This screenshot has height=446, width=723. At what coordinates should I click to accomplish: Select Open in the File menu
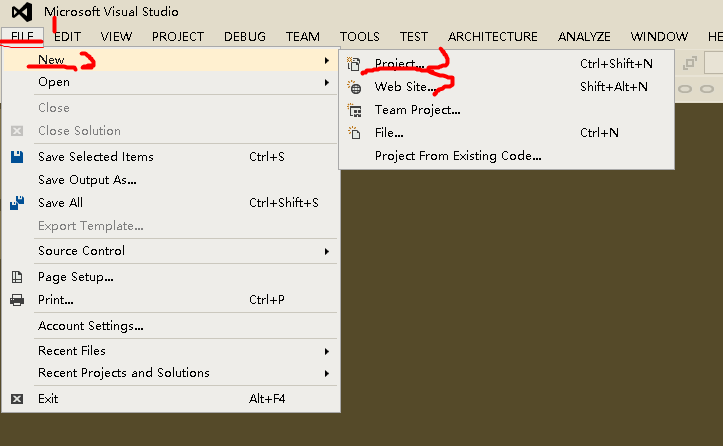171,82
